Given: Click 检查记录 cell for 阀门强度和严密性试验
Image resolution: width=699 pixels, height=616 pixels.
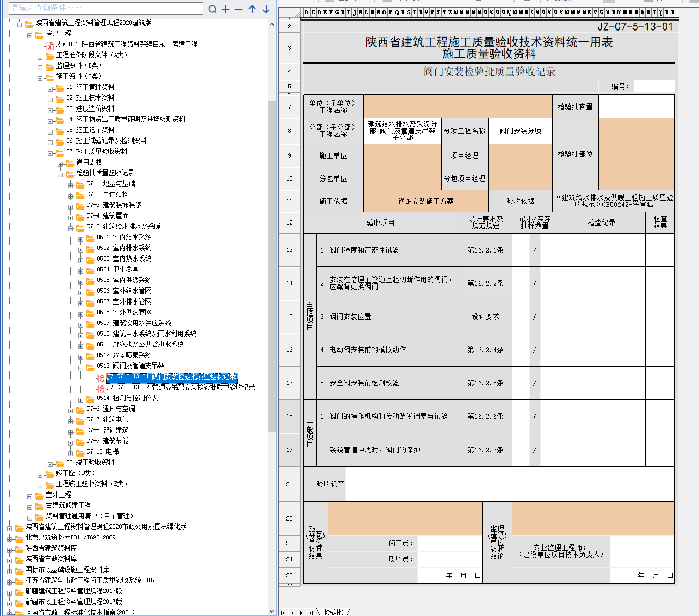Looking at the screenshot, I should click(601, 250).
